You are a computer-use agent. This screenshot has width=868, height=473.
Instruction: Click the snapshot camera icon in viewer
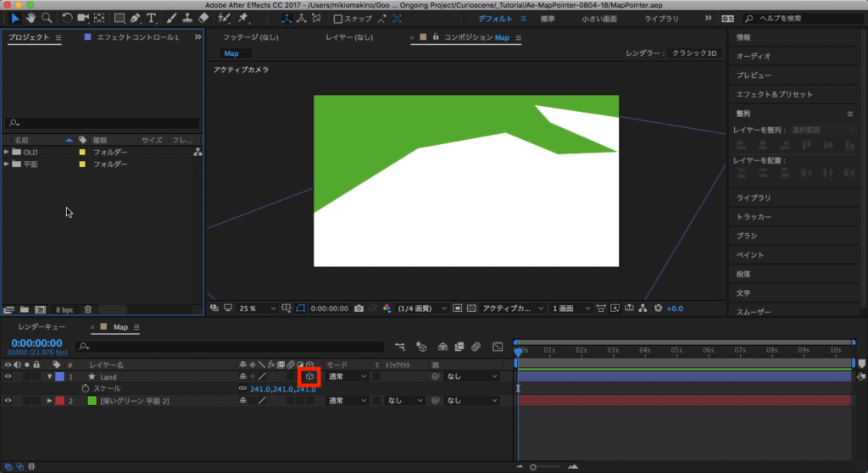(359, 308)
